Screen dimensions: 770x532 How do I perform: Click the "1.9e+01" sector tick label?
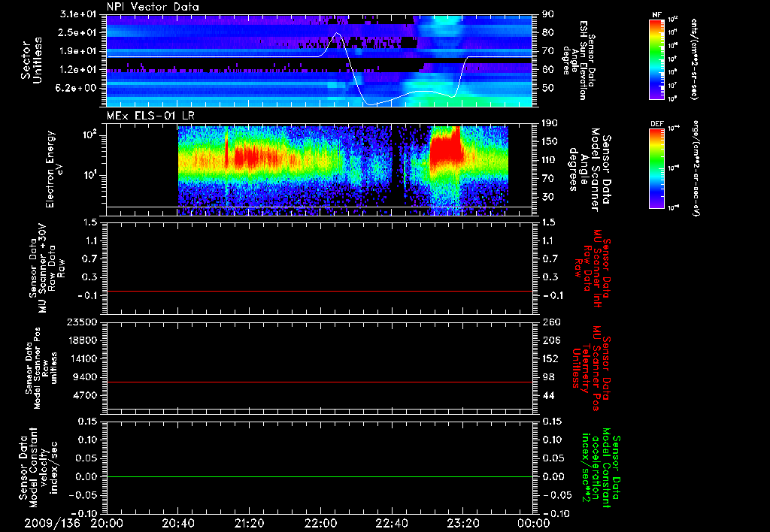[78, 51]
